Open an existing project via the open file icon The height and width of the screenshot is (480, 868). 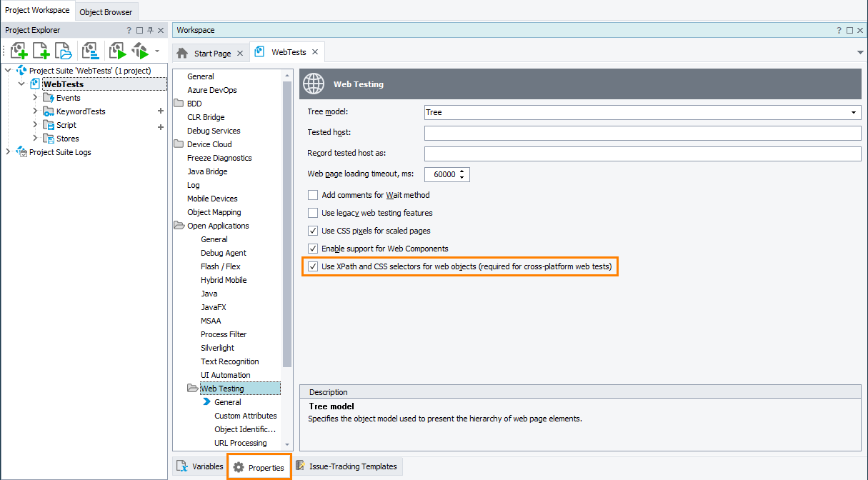pyautogui.click(x=64, y=50)
